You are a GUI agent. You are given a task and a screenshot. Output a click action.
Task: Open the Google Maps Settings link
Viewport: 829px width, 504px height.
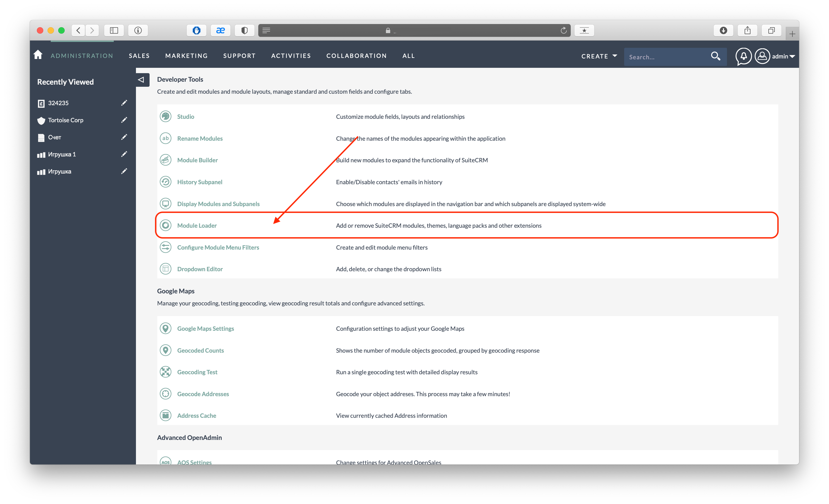(x=206, y=329)
